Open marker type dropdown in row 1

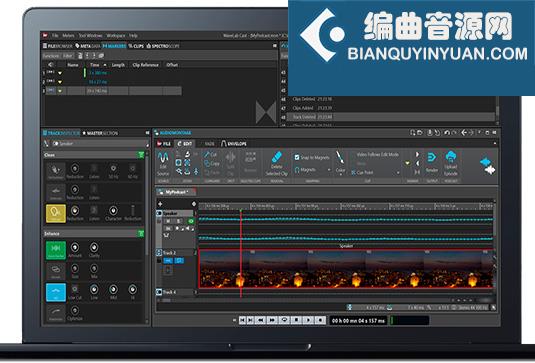[x=60, y=73]
